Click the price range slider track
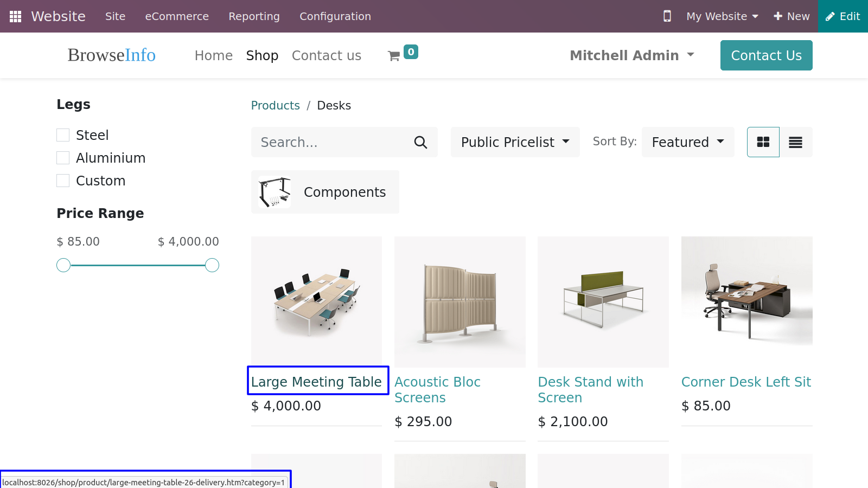Viewport: 868px width, 488px height. (x=138, y=265)
